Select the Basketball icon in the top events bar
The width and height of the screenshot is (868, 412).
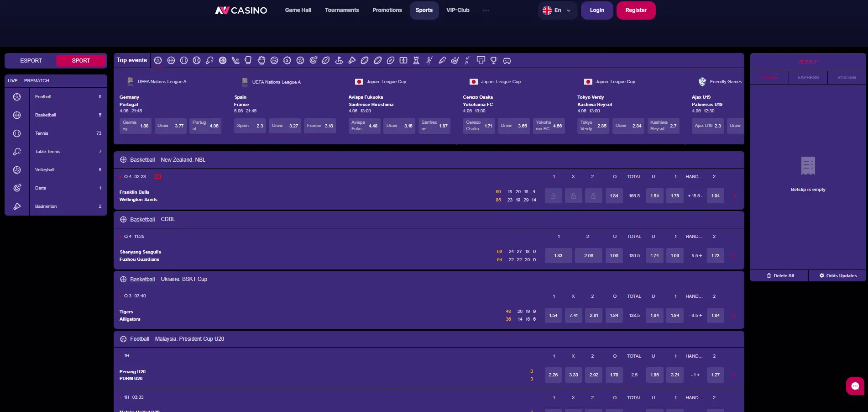tap(171, 60)
